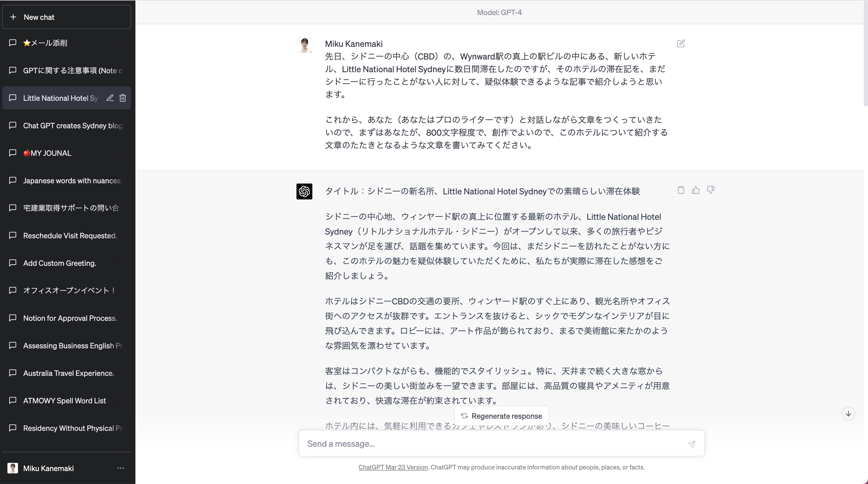Click the chat bubble icon beside MY JOUNAL
Image resolution: width=868 pixels, height=484 pixels.
(12, 153)
